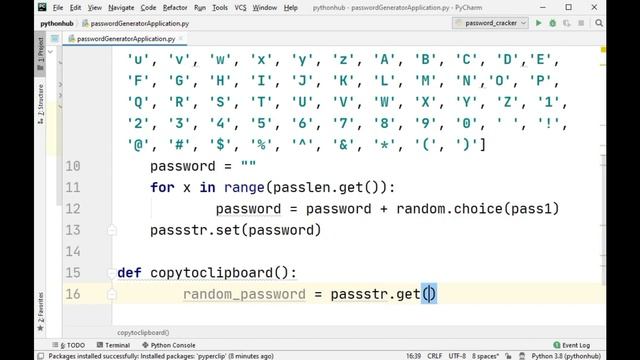Click the Packages installed successfully status message

pos(161,356)
